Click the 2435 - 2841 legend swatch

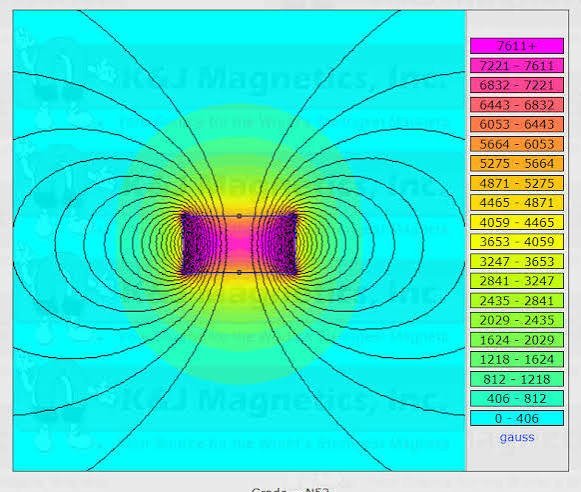(517, 300)
